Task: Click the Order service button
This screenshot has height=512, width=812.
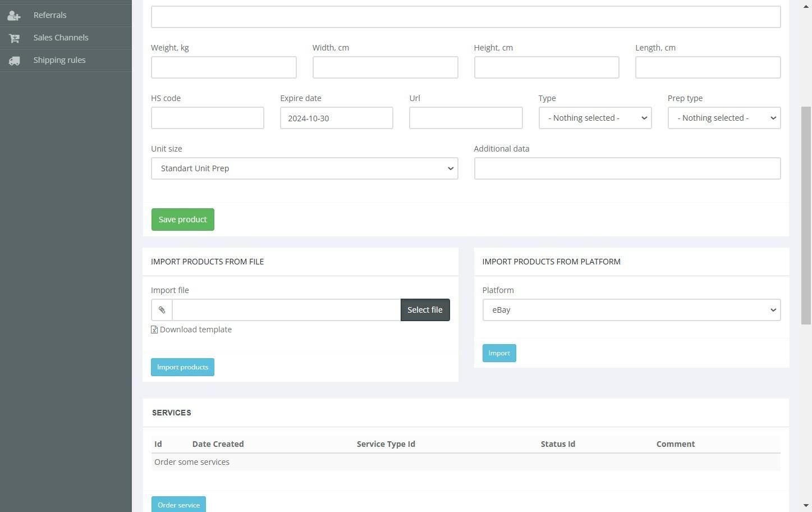Action: [x=178, y=505]
